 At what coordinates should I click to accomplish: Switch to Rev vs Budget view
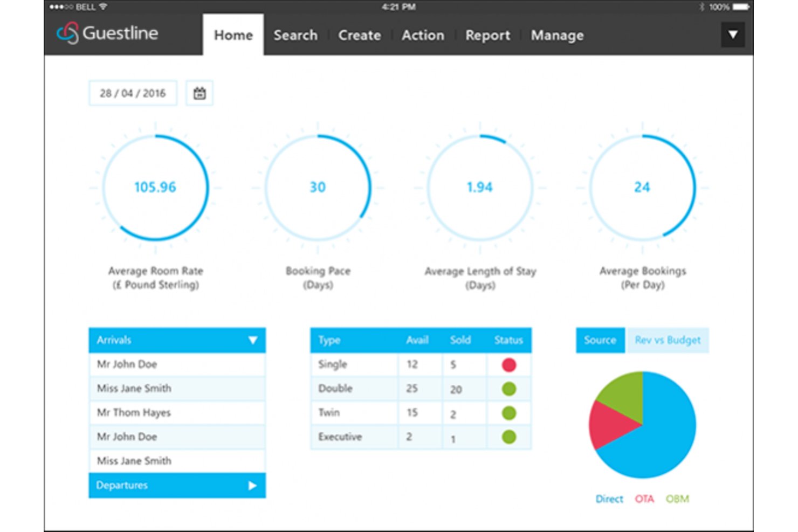tap(668, 340)
